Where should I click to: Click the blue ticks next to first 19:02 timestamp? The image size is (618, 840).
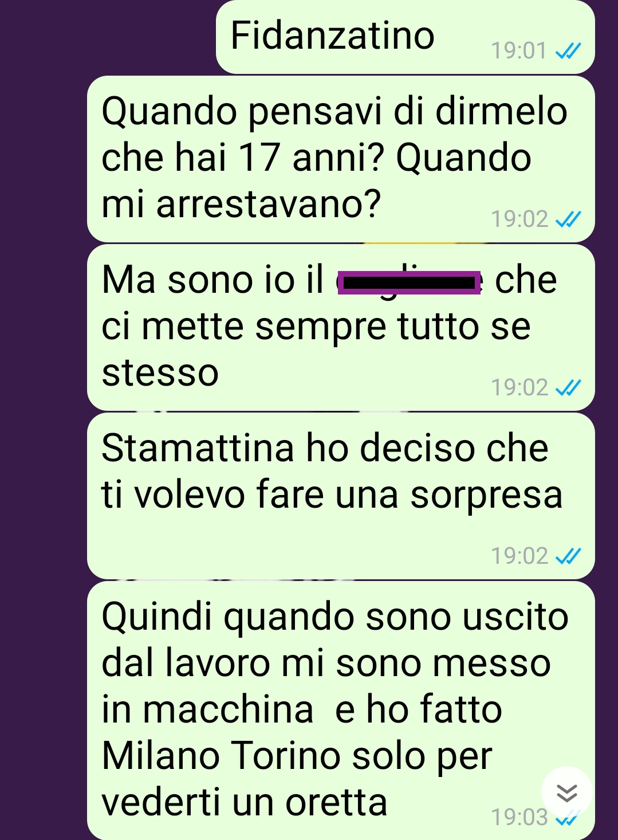(568, 219)
